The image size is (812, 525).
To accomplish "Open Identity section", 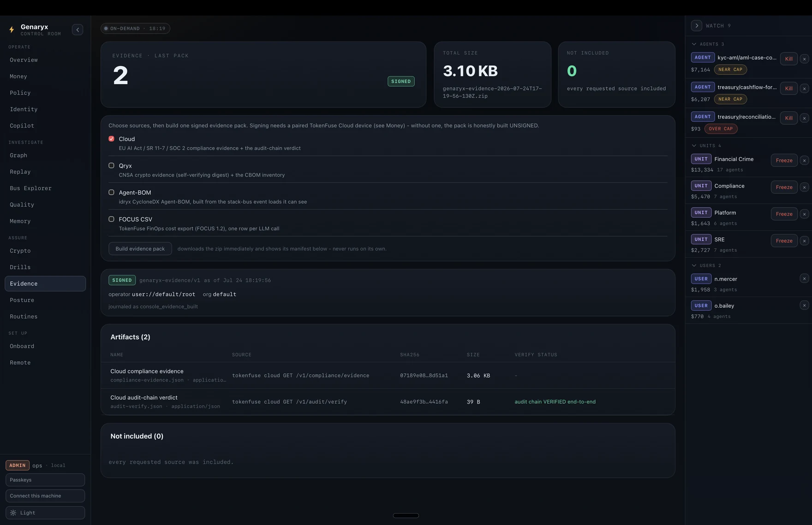I will [45, 109].
